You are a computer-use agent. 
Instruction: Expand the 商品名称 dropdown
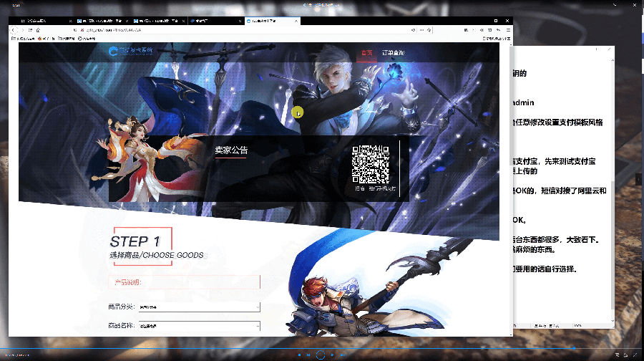tap(199, 326)
